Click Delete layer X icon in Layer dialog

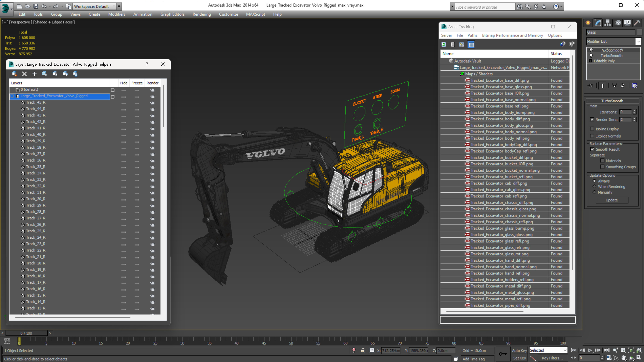pos(24,74)
